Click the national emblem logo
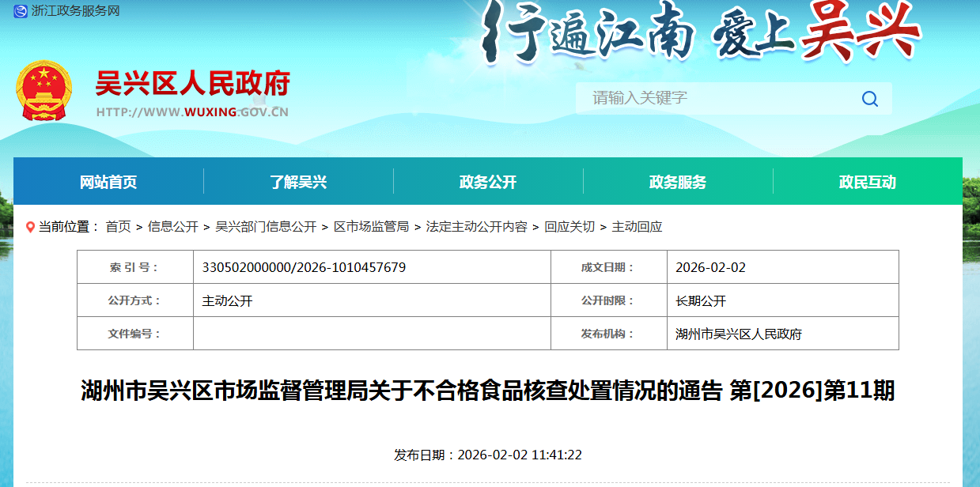 click(44, 90)
